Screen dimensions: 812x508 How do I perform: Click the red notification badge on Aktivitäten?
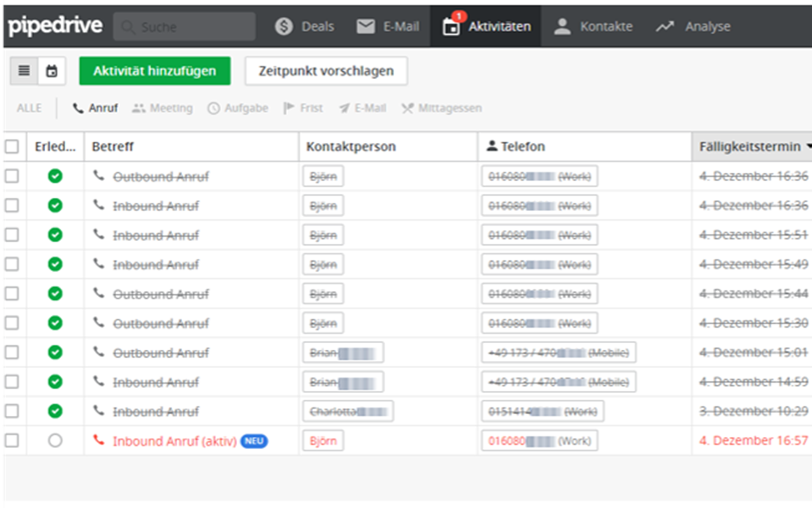pyautogui.click(x=459, y=17)
